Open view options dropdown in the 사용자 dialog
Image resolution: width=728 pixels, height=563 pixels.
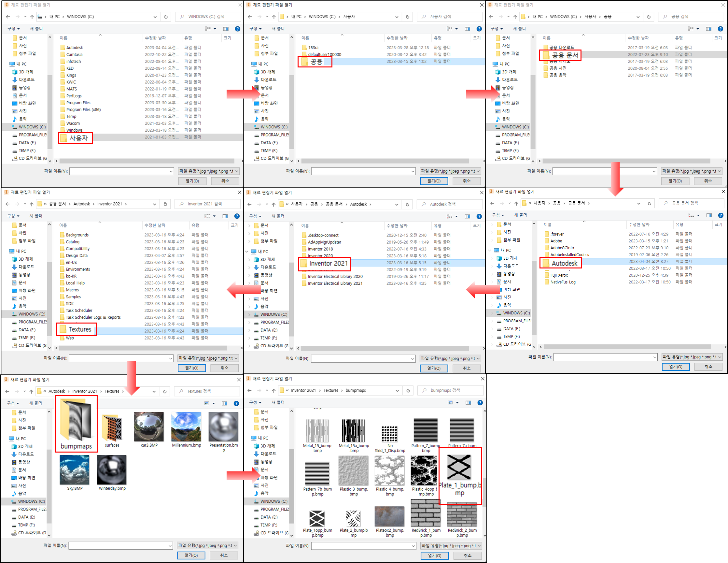point(456,29)
